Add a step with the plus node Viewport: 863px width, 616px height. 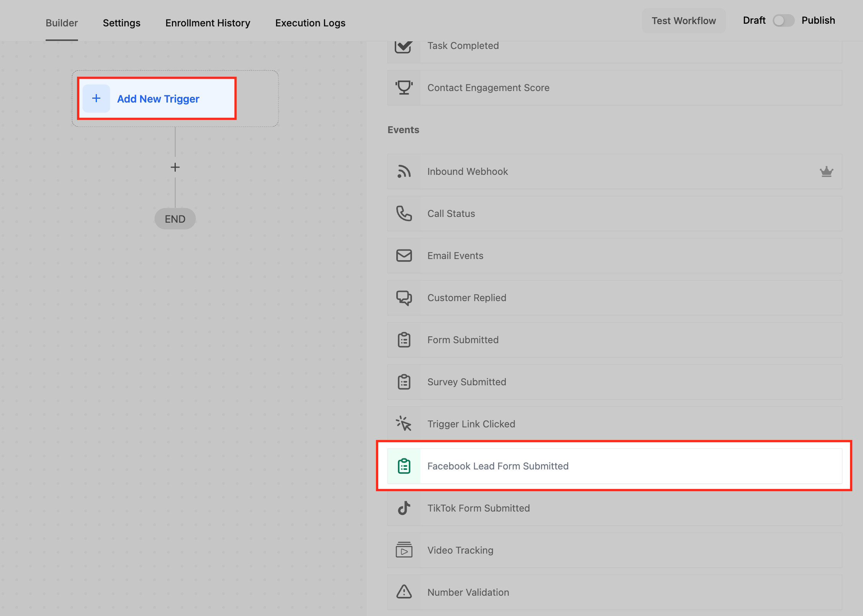pos(175,167)
